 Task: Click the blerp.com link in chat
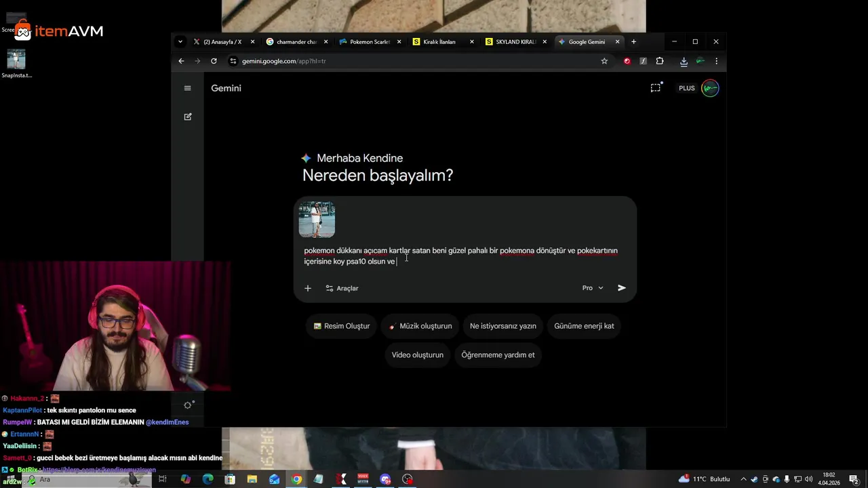point(99,469)
